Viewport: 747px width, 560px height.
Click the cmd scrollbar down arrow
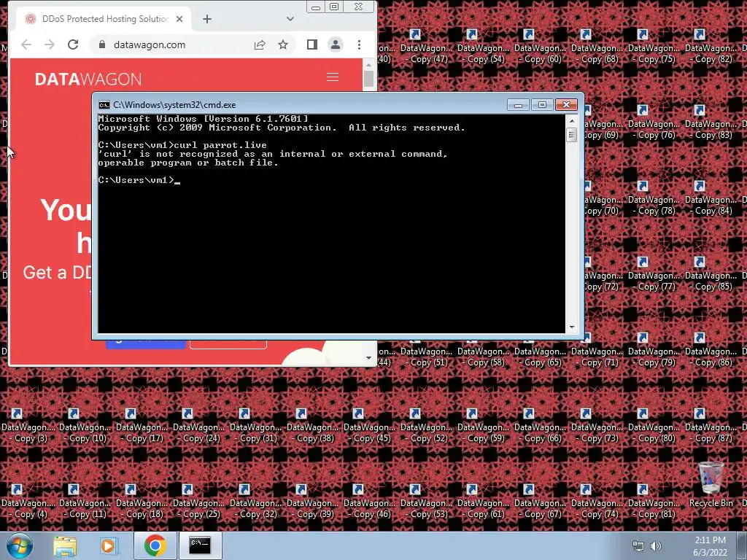(x=572, y=327)
